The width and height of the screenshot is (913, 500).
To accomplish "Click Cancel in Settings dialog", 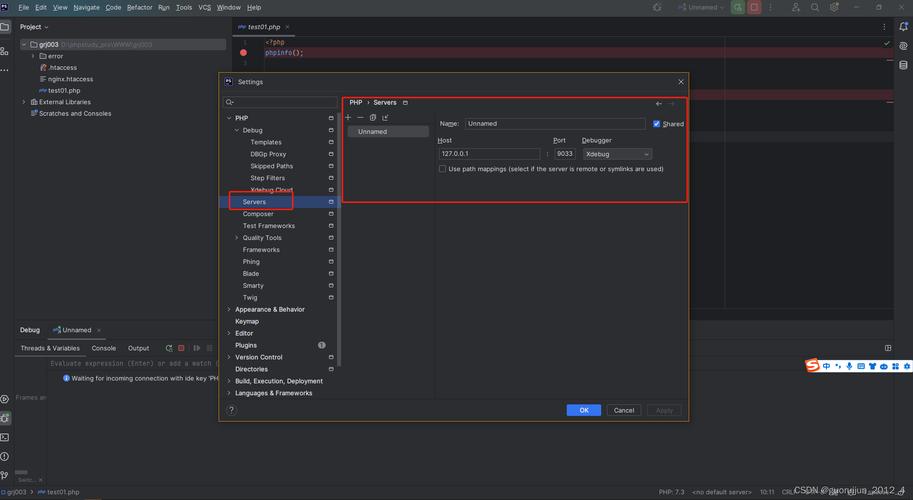I will click(x=624, y=410).
